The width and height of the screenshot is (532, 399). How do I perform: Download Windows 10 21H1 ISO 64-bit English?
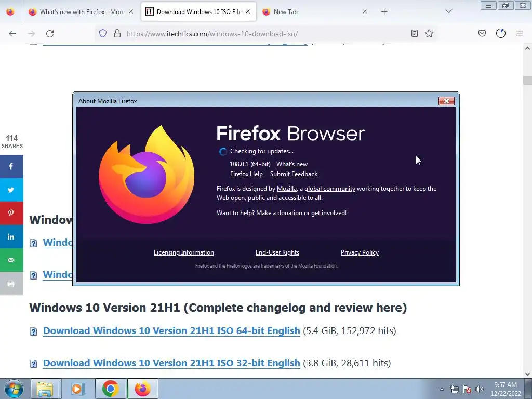[x=171, y=331]
